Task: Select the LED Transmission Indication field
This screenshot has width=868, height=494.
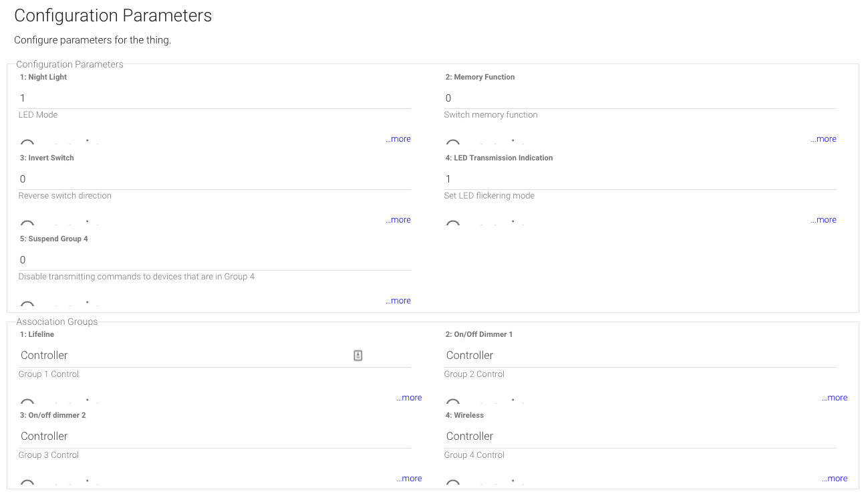Action: point(639,179)
